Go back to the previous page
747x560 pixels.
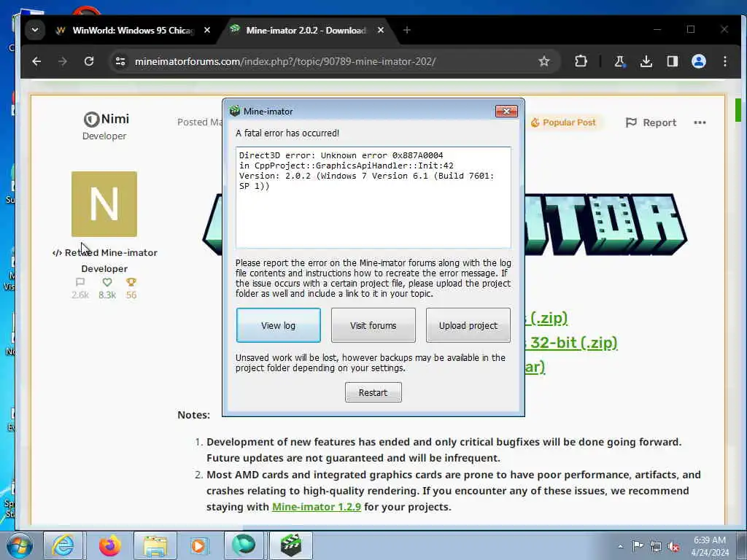tap(36, 61)
